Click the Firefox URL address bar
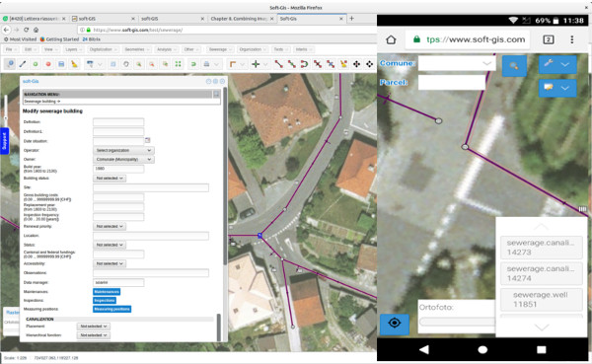This screenshot has width=592, height=364. click(x=226, y=30)
